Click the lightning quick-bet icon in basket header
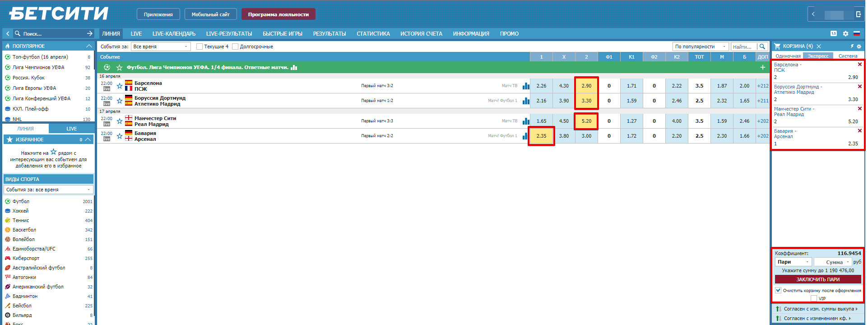Image resolution: width=868 pixels, height=325 pixels. click(852, 46)
